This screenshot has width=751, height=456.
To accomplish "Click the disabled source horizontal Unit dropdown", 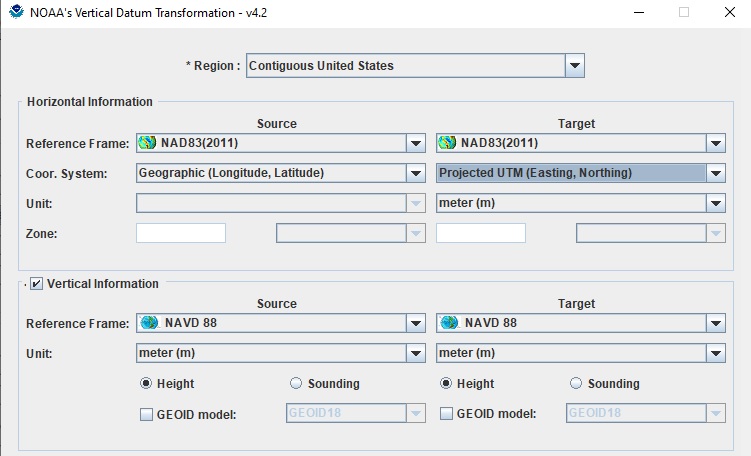I will pos(281,203).
